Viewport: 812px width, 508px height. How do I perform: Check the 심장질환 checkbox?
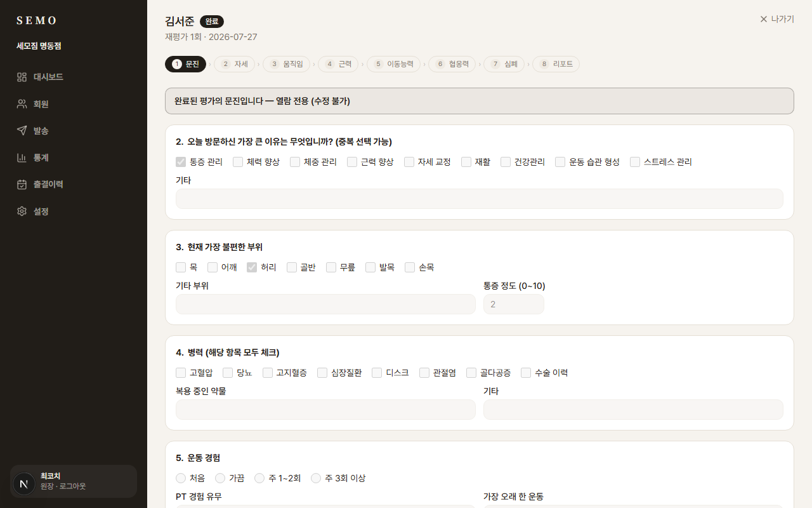coord(322,373)
